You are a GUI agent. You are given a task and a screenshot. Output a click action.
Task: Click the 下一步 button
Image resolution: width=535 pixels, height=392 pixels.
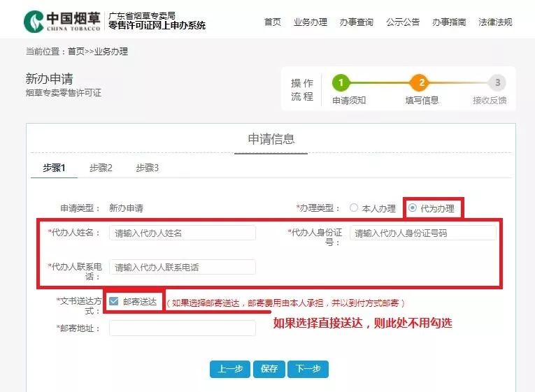point(308,369)
